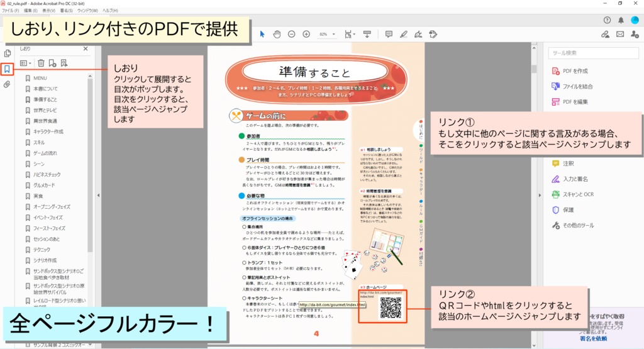Open the help question mark icon
This screenshot has width=644, height=349.
coord(607,20)
